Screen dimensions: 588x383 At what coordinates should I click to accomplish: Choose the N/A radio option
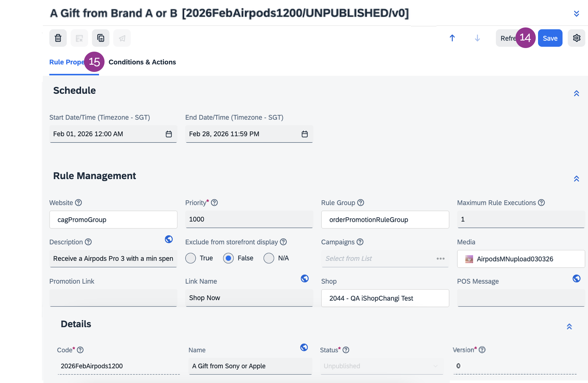click(x=269, y=258)
